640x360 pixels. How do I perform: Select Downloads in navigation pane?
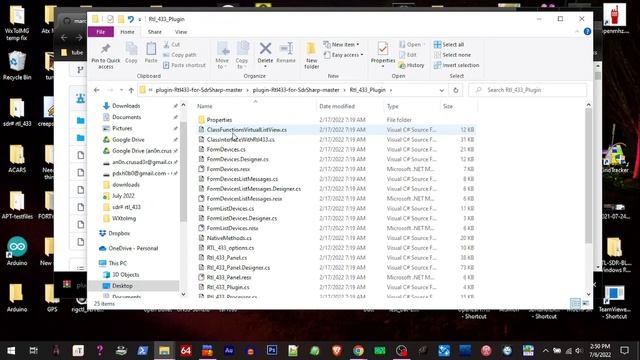click(126, 106)
